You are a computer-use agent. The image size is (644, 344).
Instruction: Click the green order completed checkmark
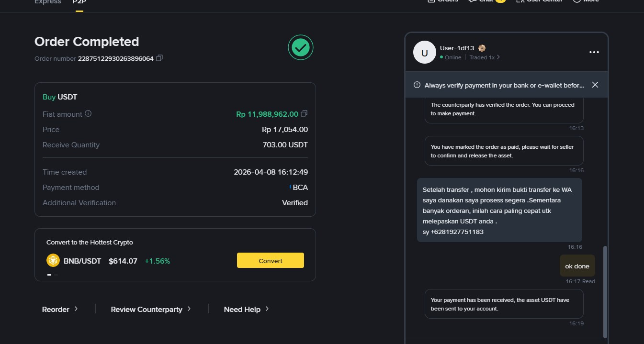[x=300, y=47]
